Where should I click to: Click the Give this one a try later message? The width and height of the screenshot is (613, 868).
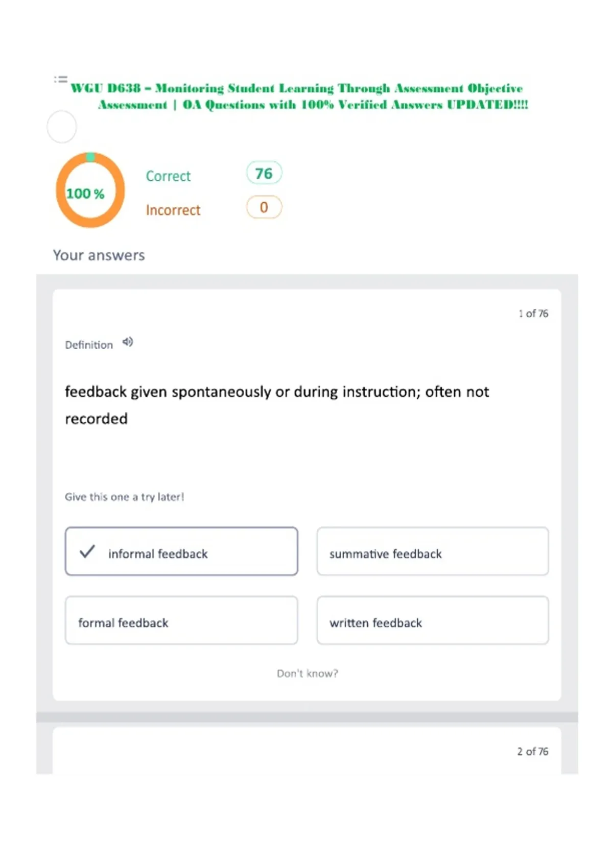pyautogui.click(x=124, y=497)
